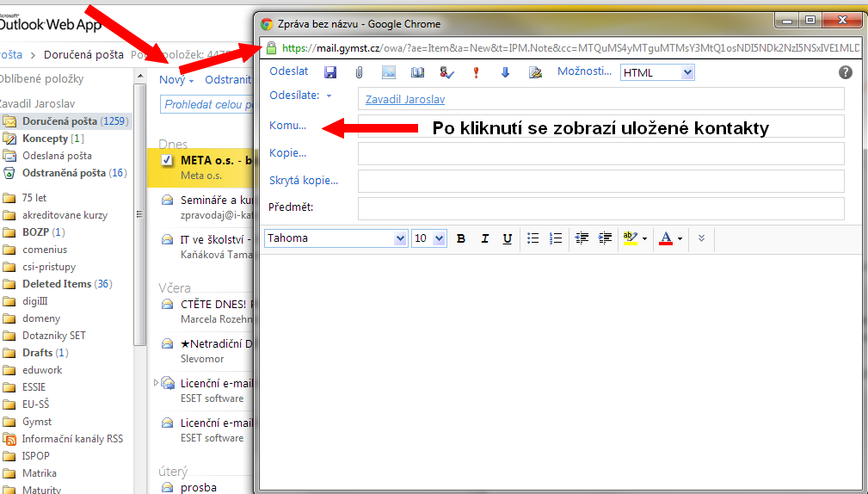Open the highlight color dropdown arrow
The image size is (868, 494).
coord(644,239)
